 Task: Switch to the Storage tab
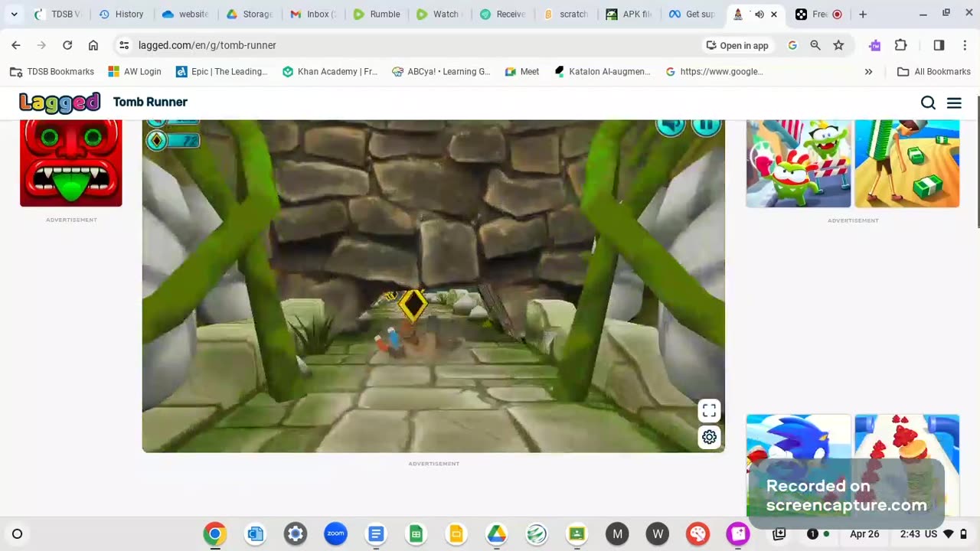tap(249, 14)
